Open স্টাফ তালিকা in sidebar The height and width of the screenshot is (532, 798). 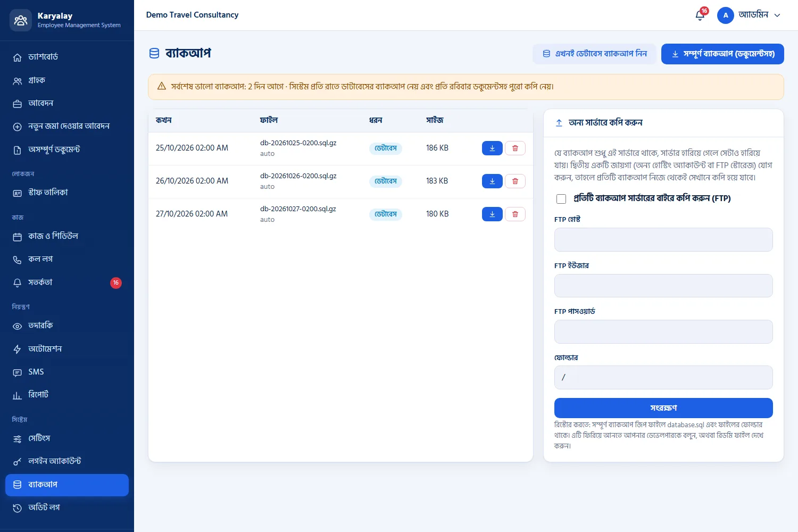[x=67, y=193]
